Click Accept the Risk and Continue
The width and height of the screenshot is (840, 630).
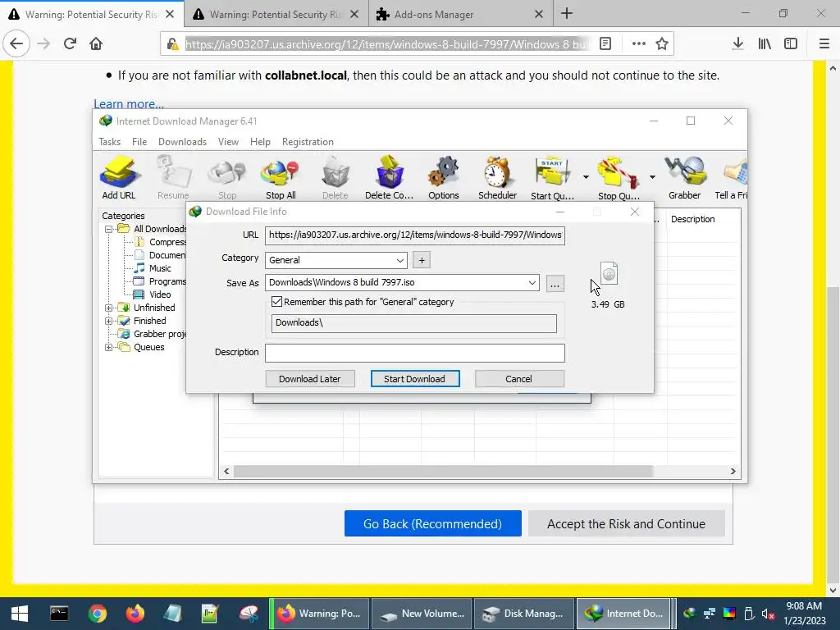[x=626, y=523]
